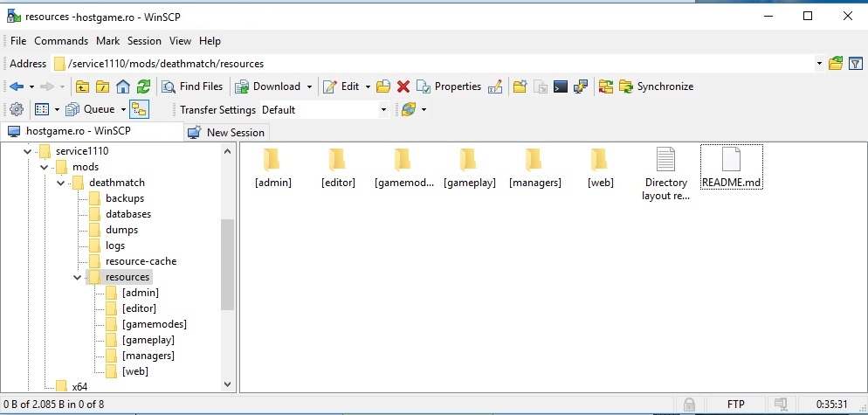
Task: Refresh the directory listing
Action: tap(144, 86)
